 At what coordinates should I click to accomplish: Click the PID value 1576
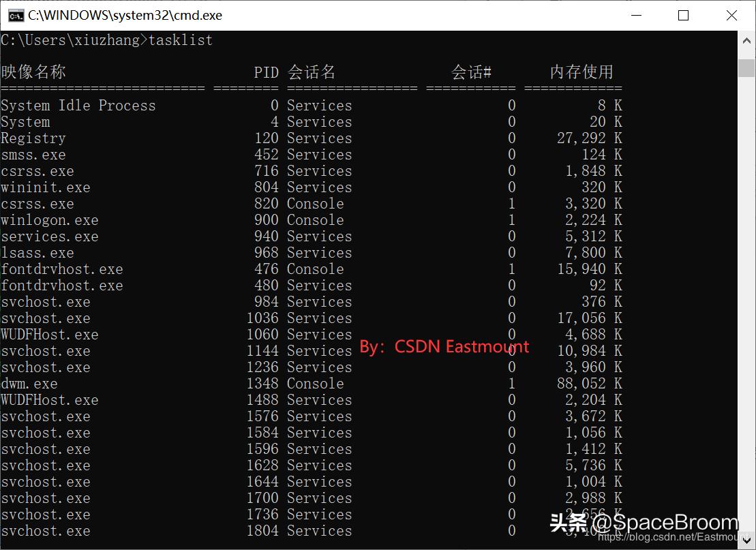click(x=262, y=417)
